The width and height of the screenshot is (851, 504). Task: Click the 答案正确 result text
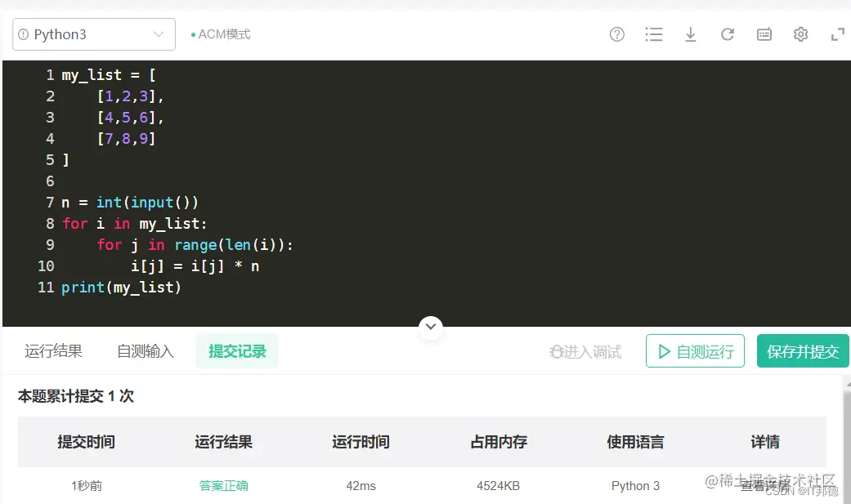[224, 485]
